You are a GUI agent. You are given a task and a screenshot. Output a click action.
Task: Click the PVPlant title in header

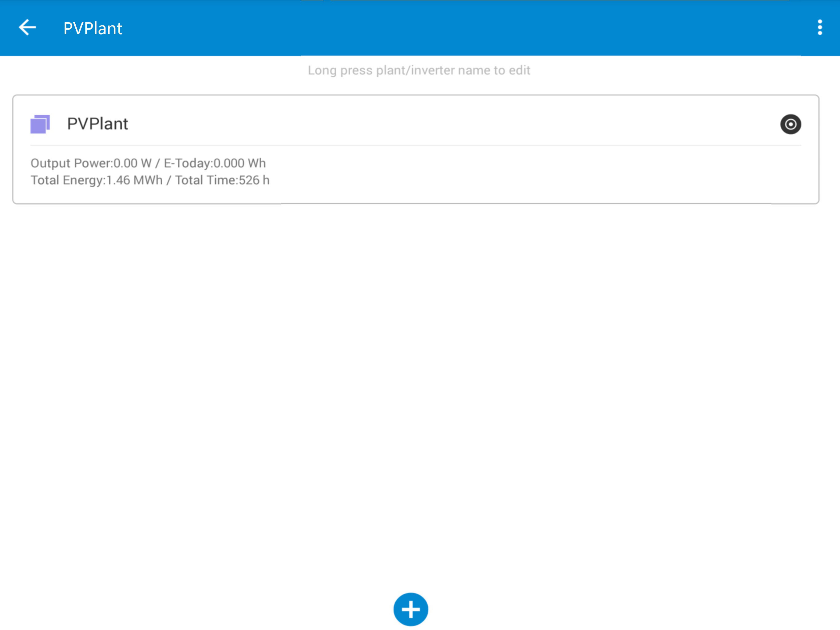pos(93,29)
